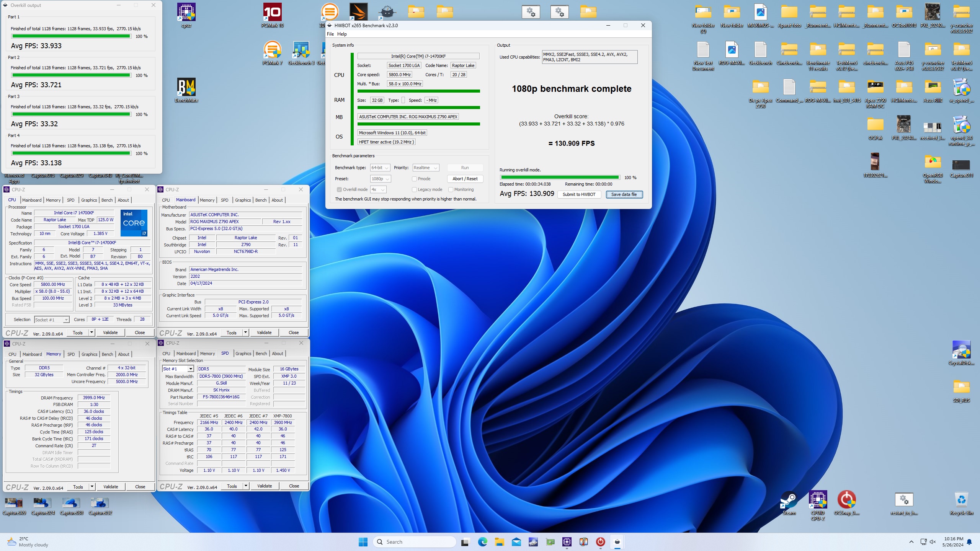Open New Text Document file
The height and width of the screenshot is (551, 980).
click(x=703, y=56)
